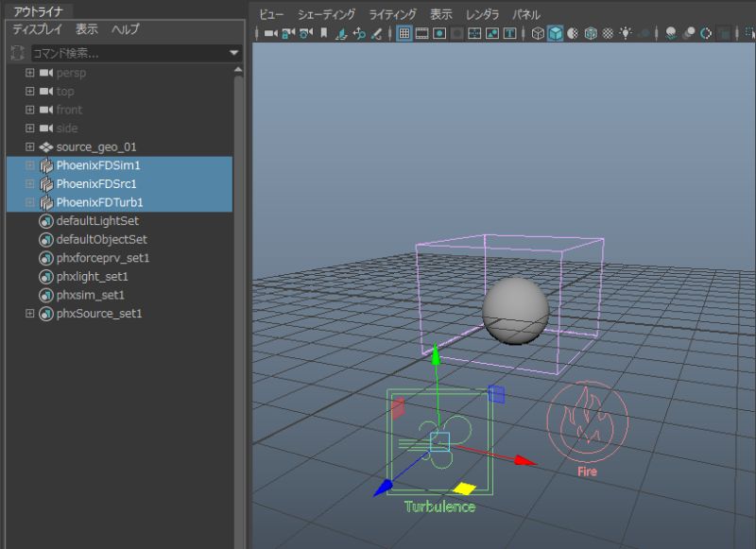756x549 pixels.
Task: Click the Image Plane icon
Action: 341,33
